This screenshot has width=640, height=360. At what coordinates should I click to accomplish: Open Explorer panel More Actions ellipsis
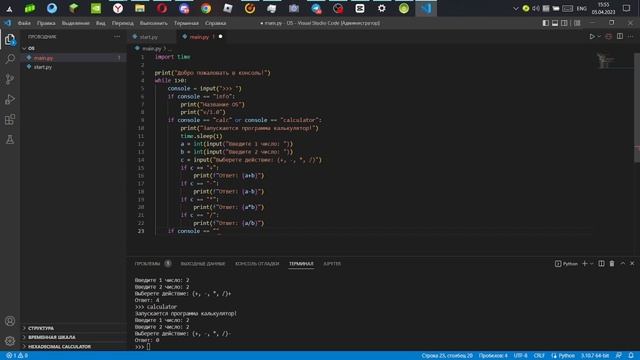tap(117, 36)
